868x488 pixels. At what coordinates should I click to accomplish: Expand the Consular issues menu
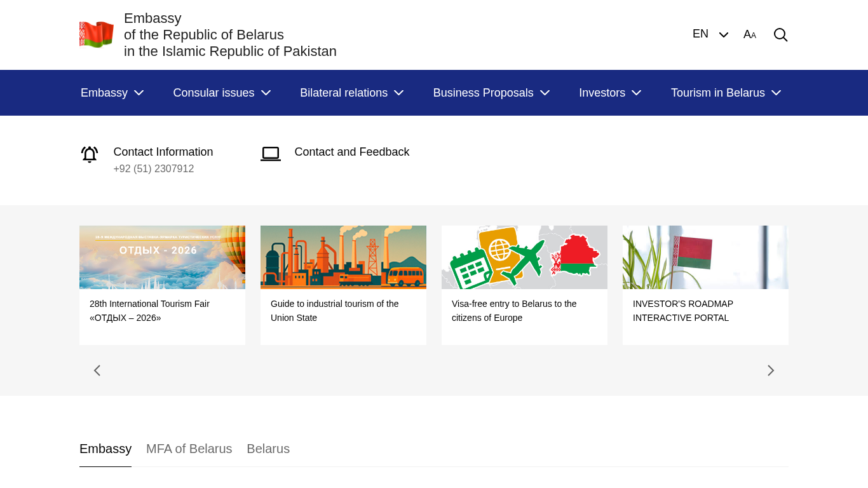tap(222, 93)
